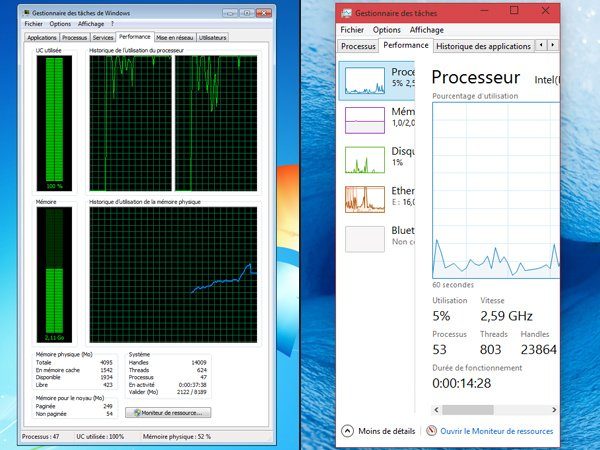Open Fichier menu in Windows 7 task manager
Screen dimensions: 600x450
pos(33,24)
